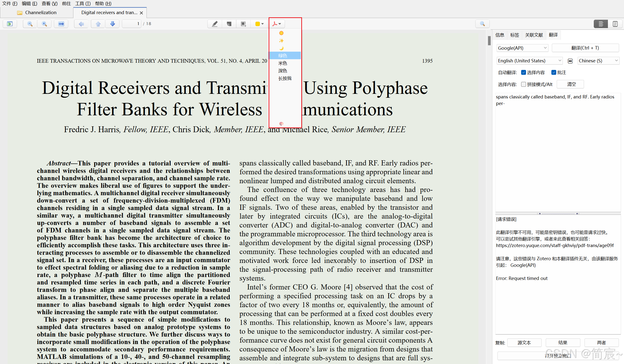Uncheck the 选择内容 auto-translate checkbox
Viewport: 624px width, 364px height.
coord(523,72)
